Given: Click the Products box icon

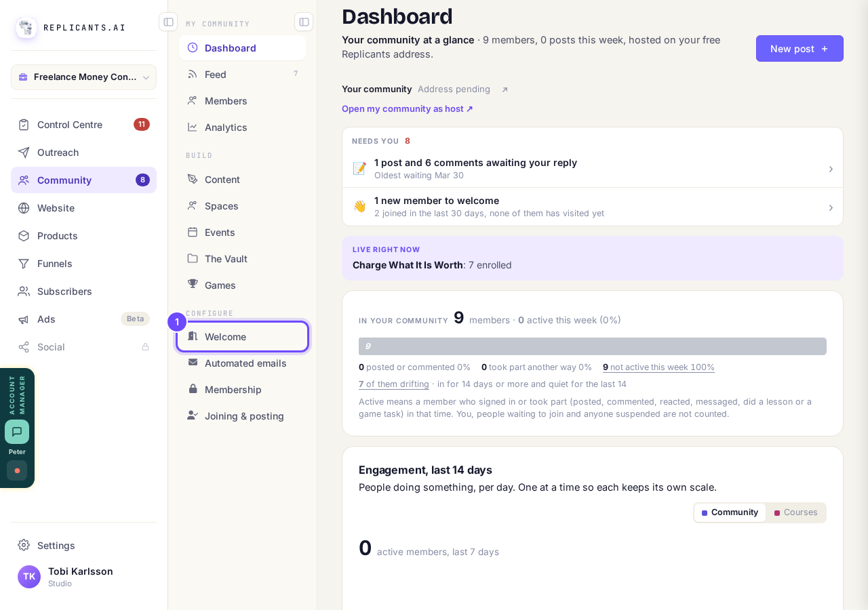Looking at the screenshot, I should [x=24, y=236].
